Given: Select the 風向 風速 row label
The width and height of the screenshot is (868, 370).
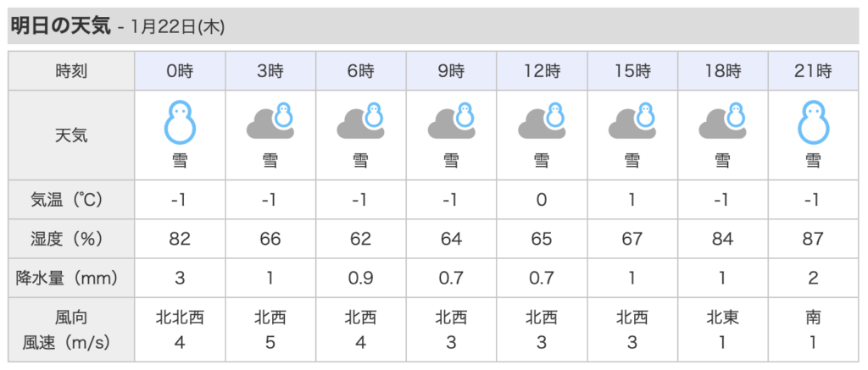Looking at the screenshot, I should (x=71, y=330).
